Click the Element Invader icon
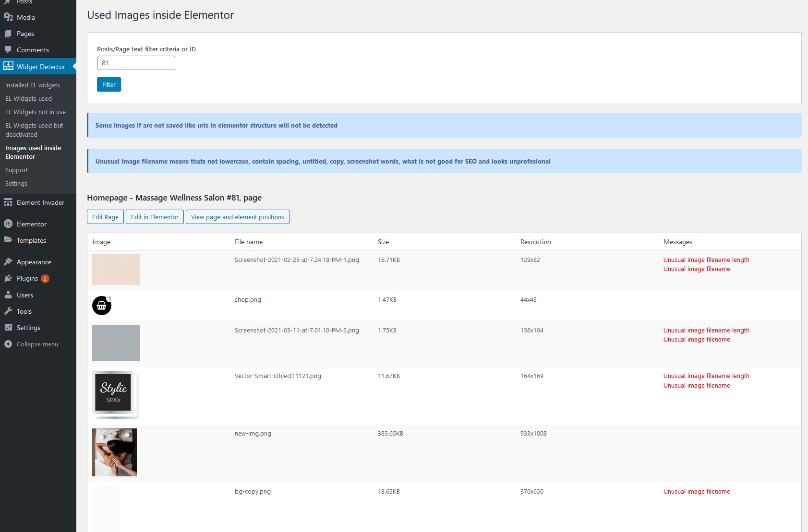Screen dimensions: 808x532 (x=8, y=202)
